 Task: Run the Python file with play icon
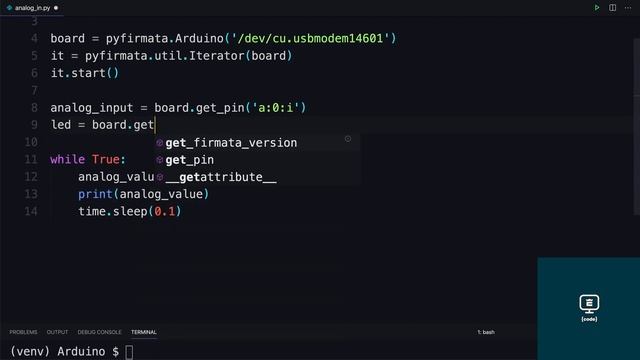tap(597, 7)
